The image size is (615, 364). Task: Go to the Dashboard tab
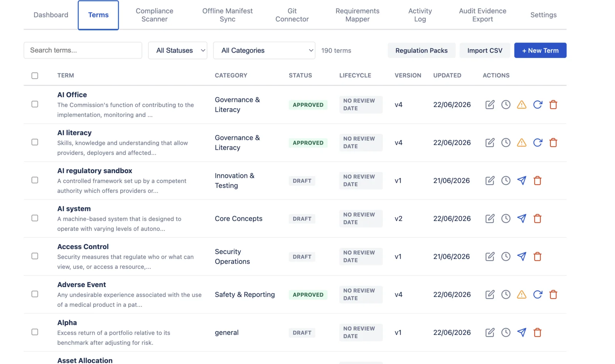51,15
